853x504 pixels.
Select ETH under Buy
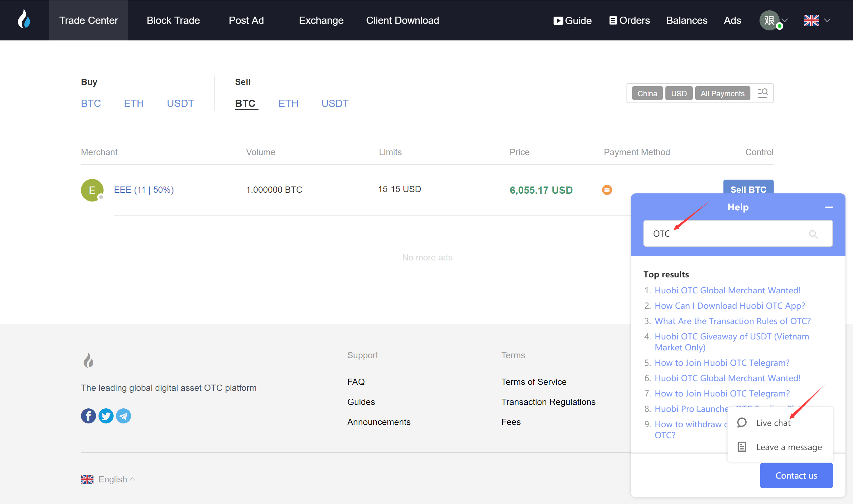pos(134,103)
